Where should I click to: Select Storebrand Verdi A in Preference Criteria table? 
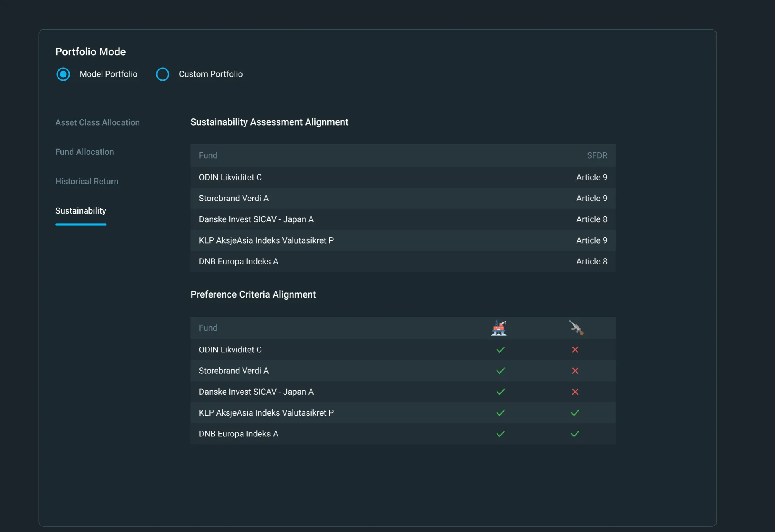point(403,371)
